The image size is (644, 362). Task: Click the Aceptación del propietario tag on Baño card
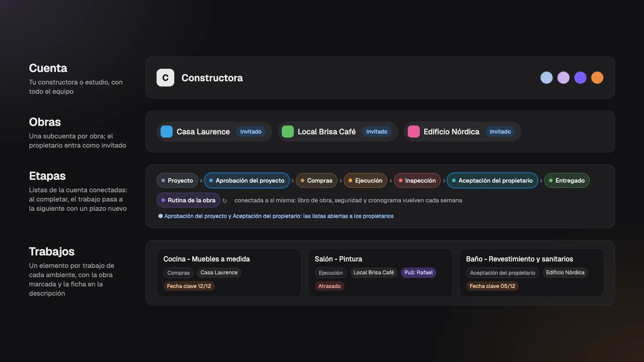tap(503, 273)
